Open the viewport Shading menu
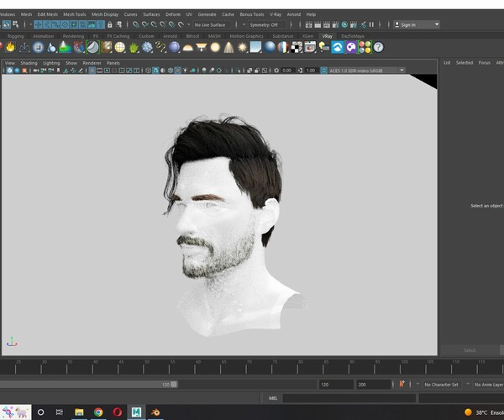This screenshot has width=504, height=420. [x=29, y=63]
